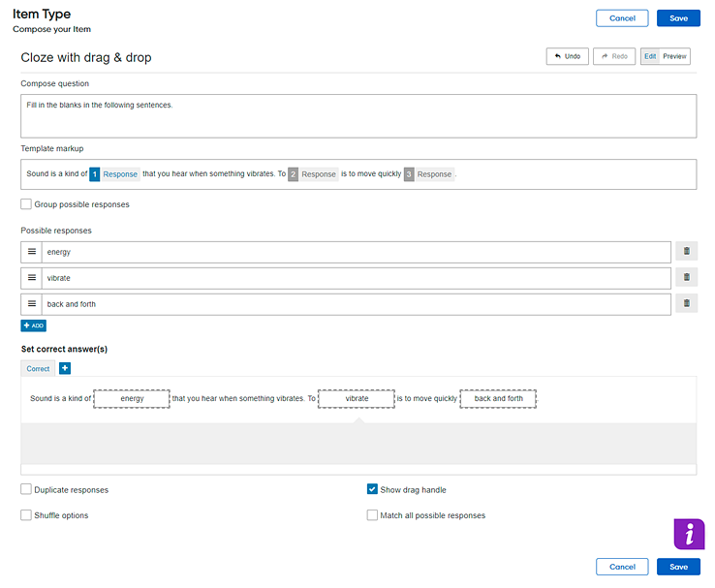This screenshot has height=588, width=715.
Task: Enable Duplicate responses option
Action: tap(26, 489)
